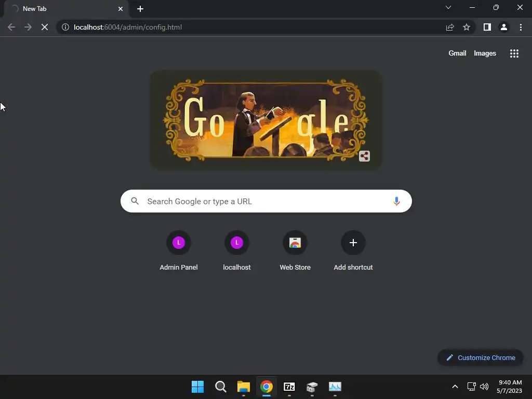Viewport: 532px width, 399px height.
Task: Open Windows taskbar search
Action: [220, 387]
